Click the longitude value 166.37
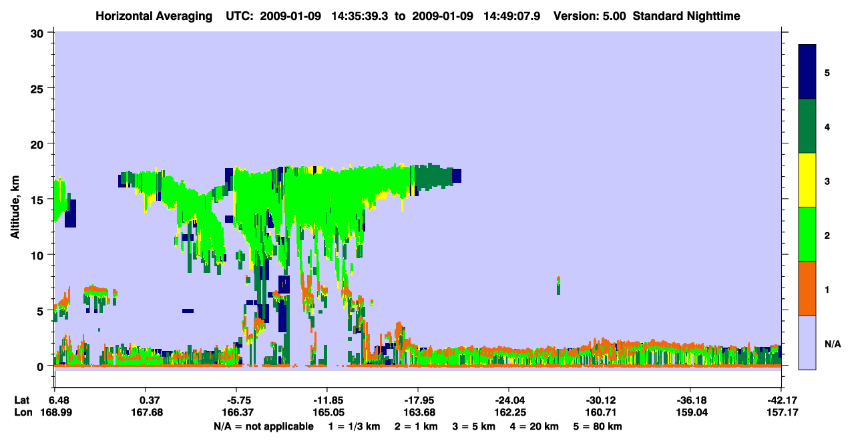Screen dimensions: 868x445 coord(236,412)
